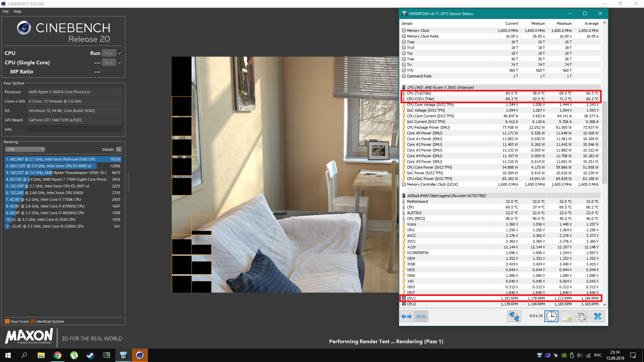Collapse AMD Ryzen 5 3600 sensor group
This screenshot has height=362, width=644.
tap(404, 87)
